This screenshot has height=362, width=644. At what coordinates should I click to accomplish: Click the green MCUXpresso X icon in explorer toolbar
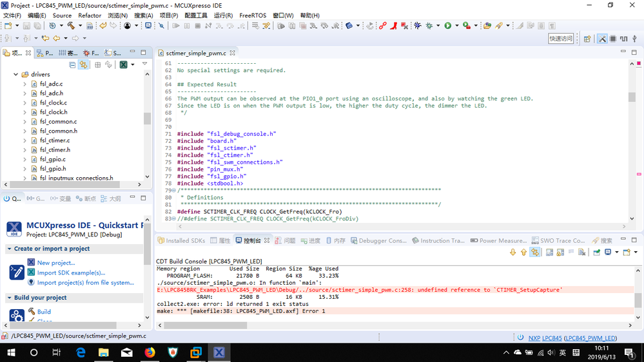click(124, 65)
